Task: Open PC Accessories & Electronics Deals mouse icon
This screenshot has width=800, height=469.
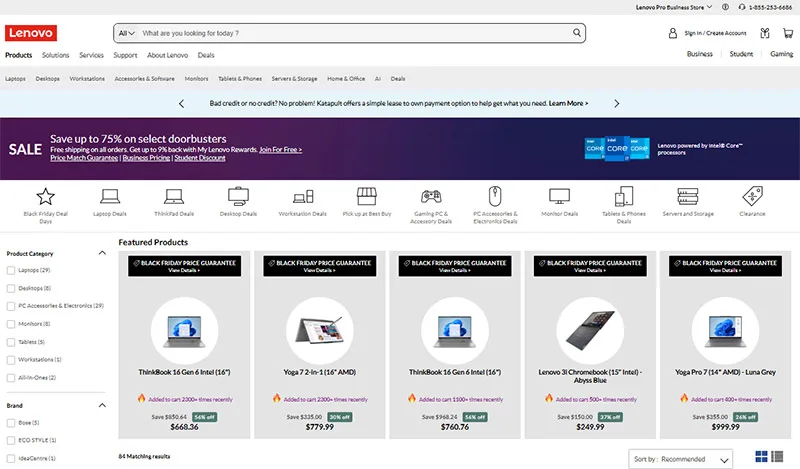Action: click(495, 196)
